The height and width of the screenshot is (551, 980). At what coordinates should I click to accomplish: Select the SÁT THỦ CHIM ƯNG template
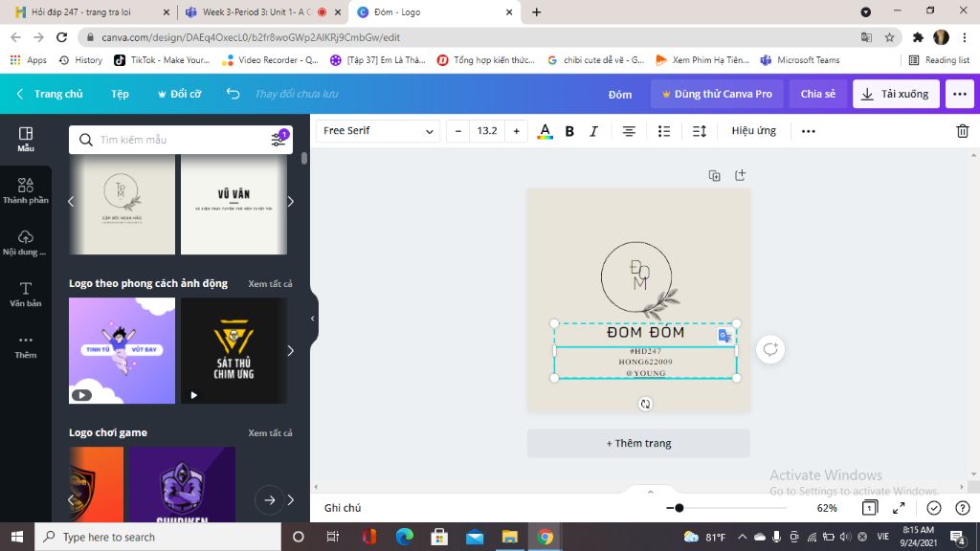click(234, 350)
